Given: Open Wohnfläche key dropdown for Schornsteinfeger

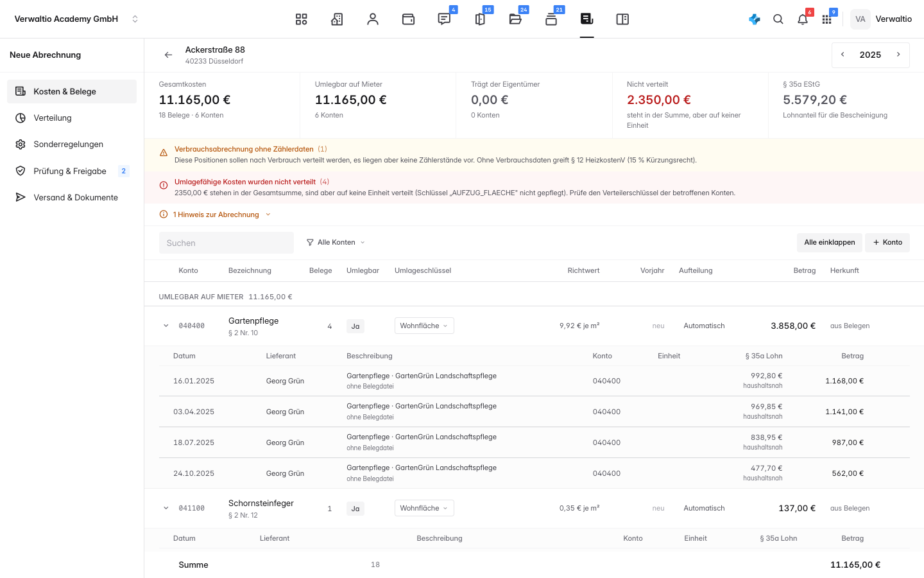Looking at the screenshot, I should (x=424, y=508).
